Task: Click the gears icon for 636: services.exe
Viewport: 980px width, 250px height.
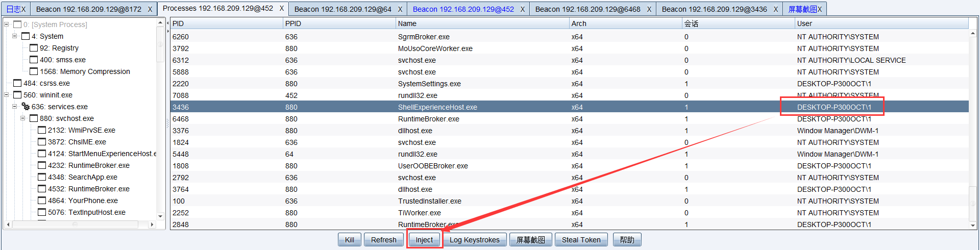Action: tap(26, 107)
